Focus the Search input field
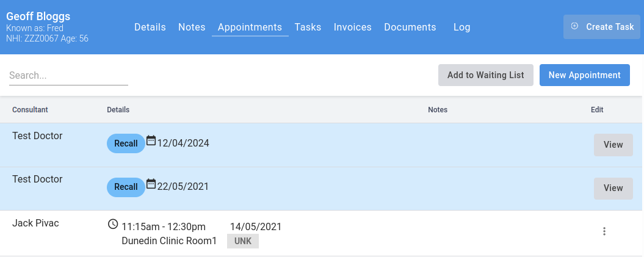 68,76
